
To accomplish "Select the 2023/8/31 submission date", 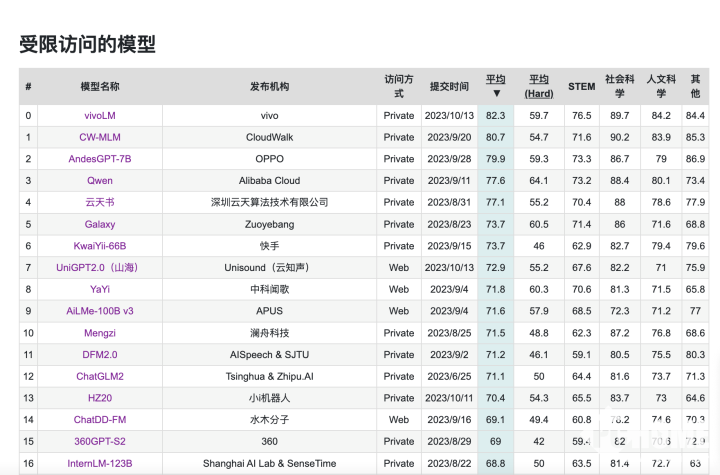I will 449,202.
